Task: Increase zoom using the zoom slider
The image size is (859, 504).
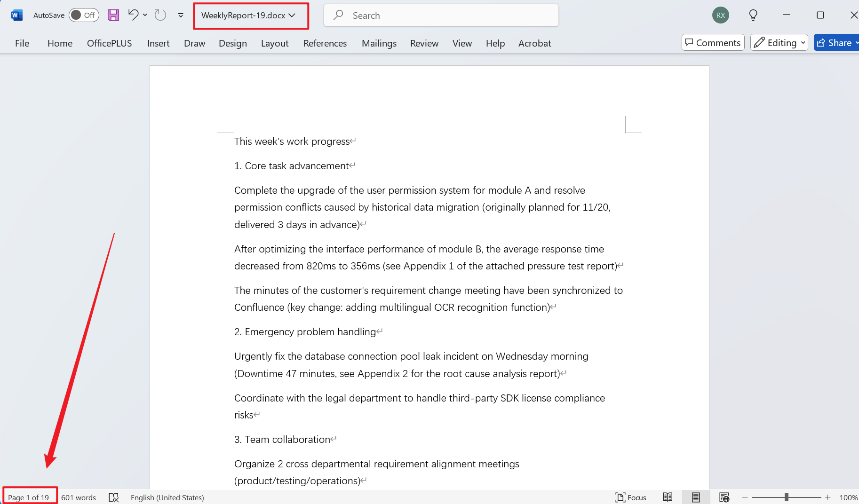Action: [x=828, y=497]
